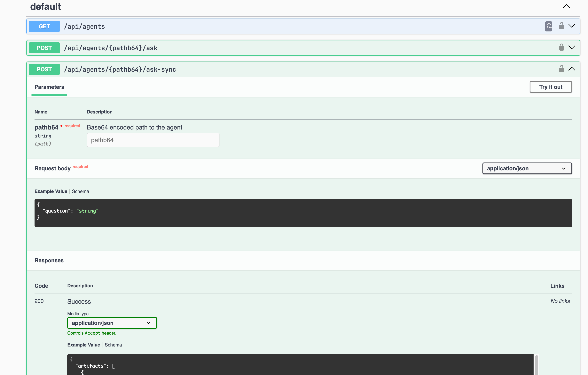Viewport: 588px width, 375px height.
Task: Open the request body content type dropdown
Action: click(527, 168)
